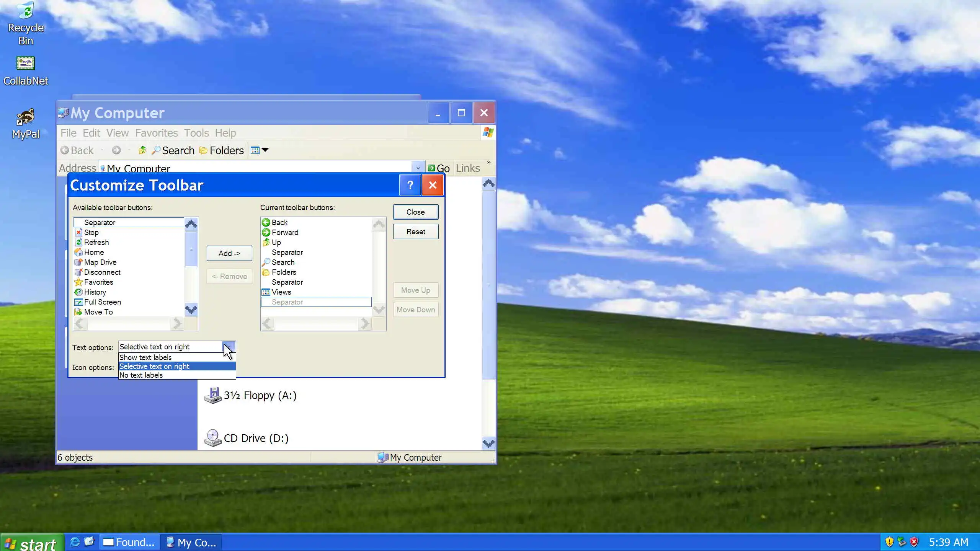The width and height of the screenshot is (980, 551).
Task: Click the CD Drive (D:) icon
Action: click(213, 438)
